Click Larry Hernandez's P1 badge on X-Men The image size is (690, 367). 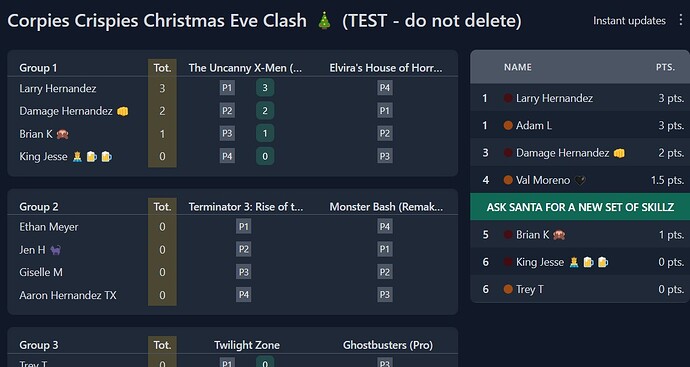(227, 88)
